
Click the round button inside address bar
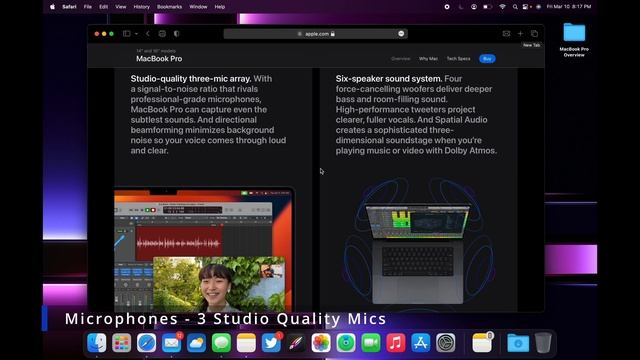coord(401,34)
